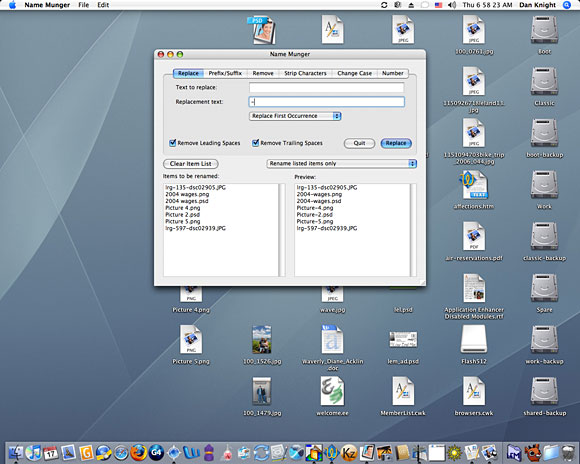Click the G4 Dock icon

click(x=156, y=453)
